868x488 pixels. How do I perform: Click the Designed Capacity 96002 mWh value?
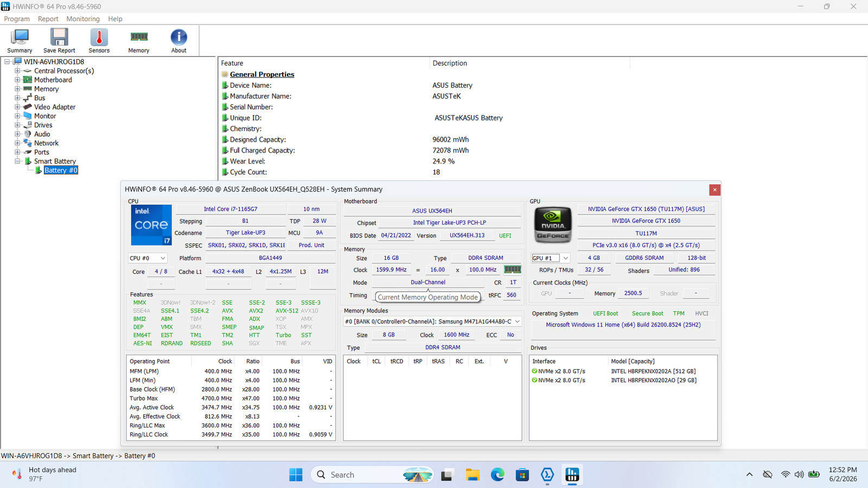pyautogui.click(x=451, y=139)
